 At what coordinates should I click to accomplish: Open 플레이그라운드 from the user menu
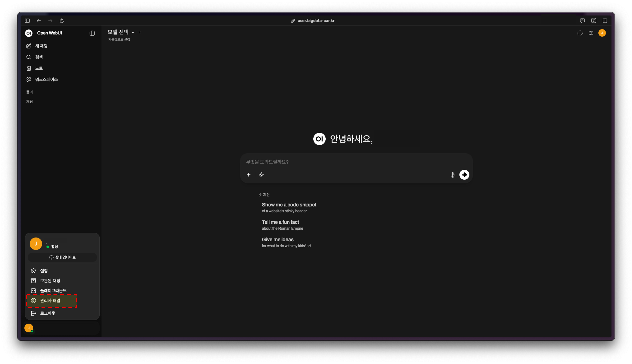click(62, 290)
